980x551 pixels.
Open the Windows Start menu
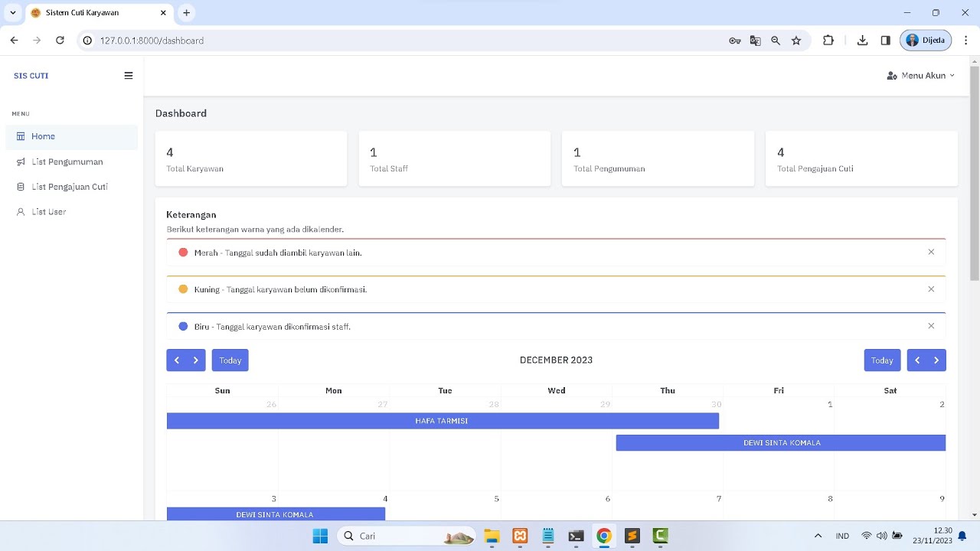coord(320,536)
